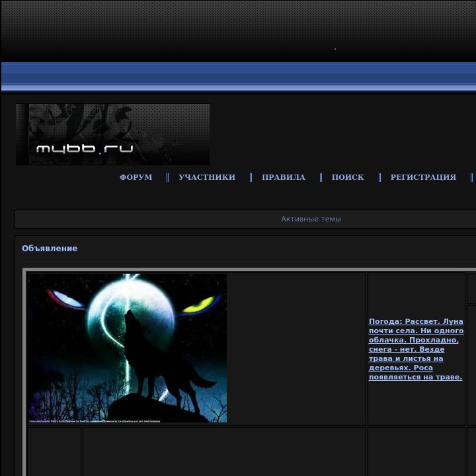Screen dimensions: 476x476
Task: Click the howling wolf moon image
Action: pyautogui.click(x=128, y=348)
